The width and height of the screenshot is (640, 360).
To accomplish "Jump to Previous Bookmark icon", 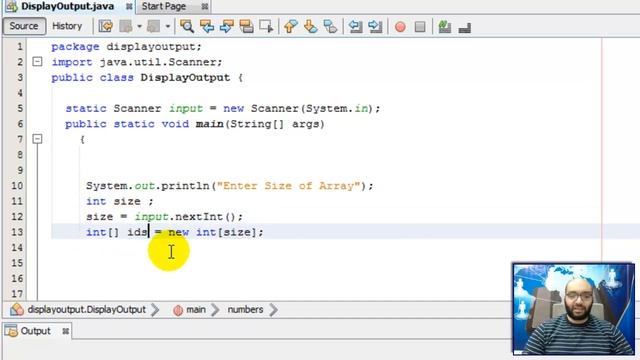I will (x=291, y=27).
